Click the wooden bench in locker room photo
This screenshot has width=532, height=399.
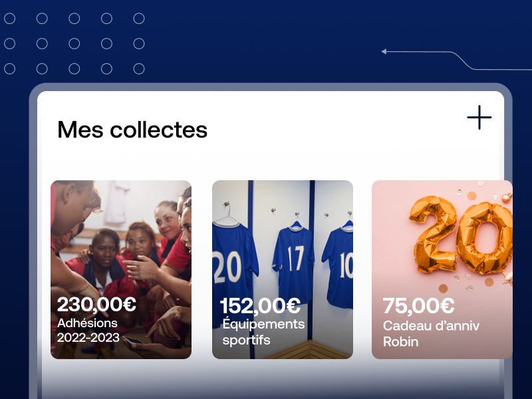[309, 350]
